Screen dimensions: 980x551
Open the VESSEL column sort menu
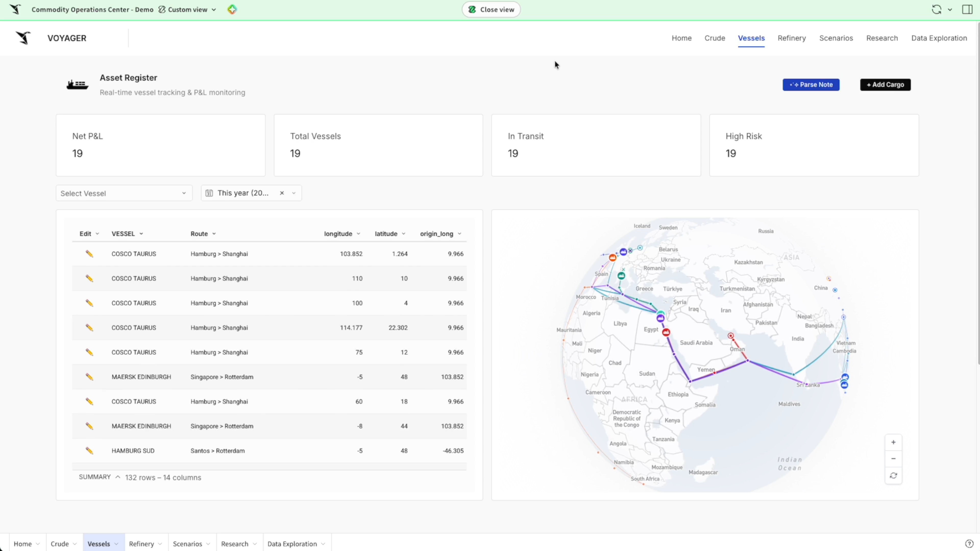[x=141, y=234]
